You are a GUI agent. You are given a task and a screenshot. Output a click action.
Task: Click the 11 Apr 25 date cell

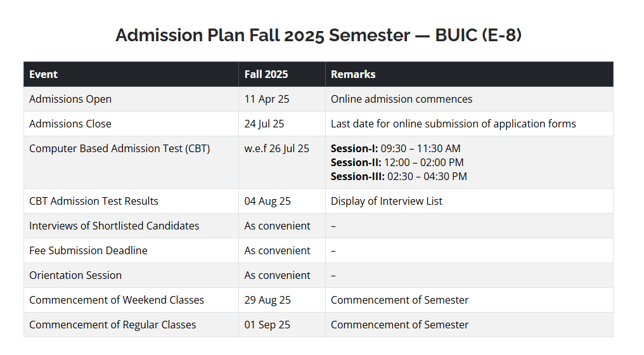pyautogui.click(x=281, y=99)
